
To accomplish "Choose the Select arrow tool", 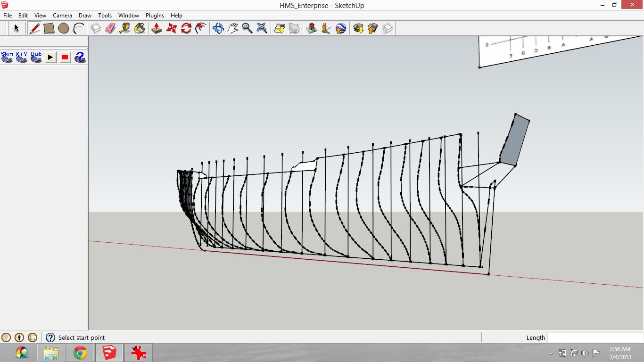I will tap(17, 28).
